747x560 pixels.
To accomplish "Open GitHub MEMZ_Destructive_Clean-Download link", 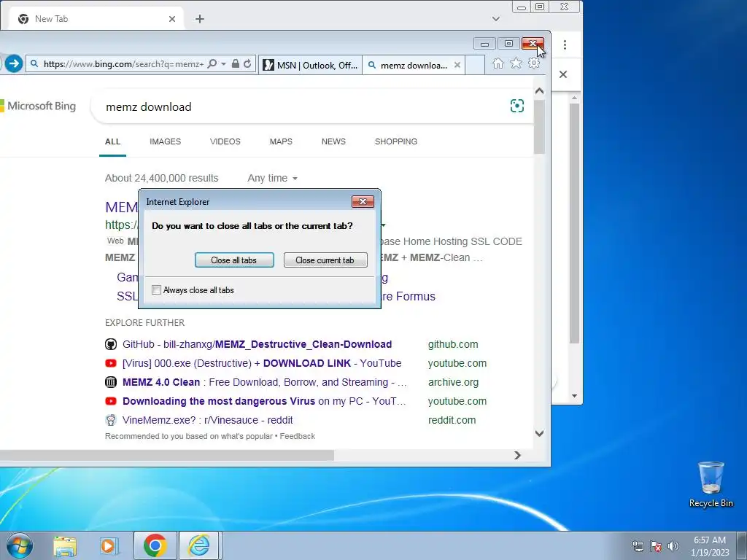I will 258,344.
